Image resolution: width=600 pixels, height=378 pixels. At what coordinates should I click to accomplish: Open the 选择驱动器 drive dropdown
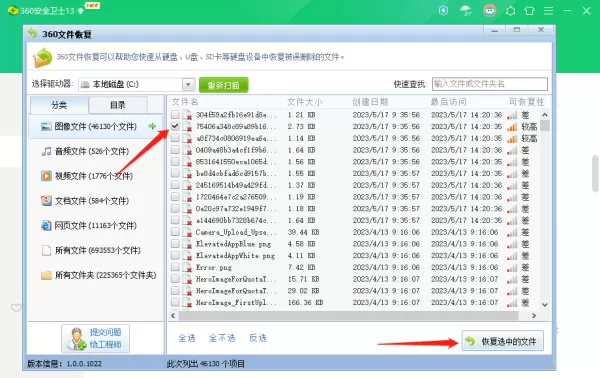pyautogui.click(x=188, y=84)
